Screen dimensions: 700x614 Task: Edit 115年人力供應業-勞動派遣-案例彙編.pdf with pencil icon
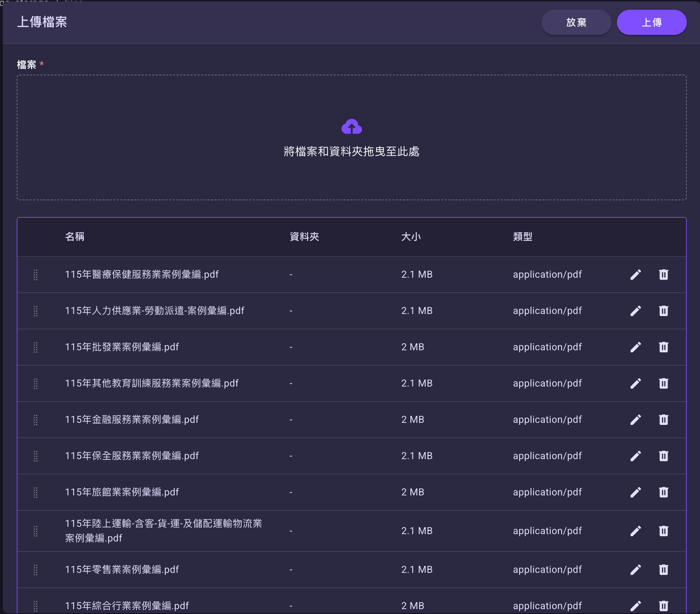(x=635, y=311)
